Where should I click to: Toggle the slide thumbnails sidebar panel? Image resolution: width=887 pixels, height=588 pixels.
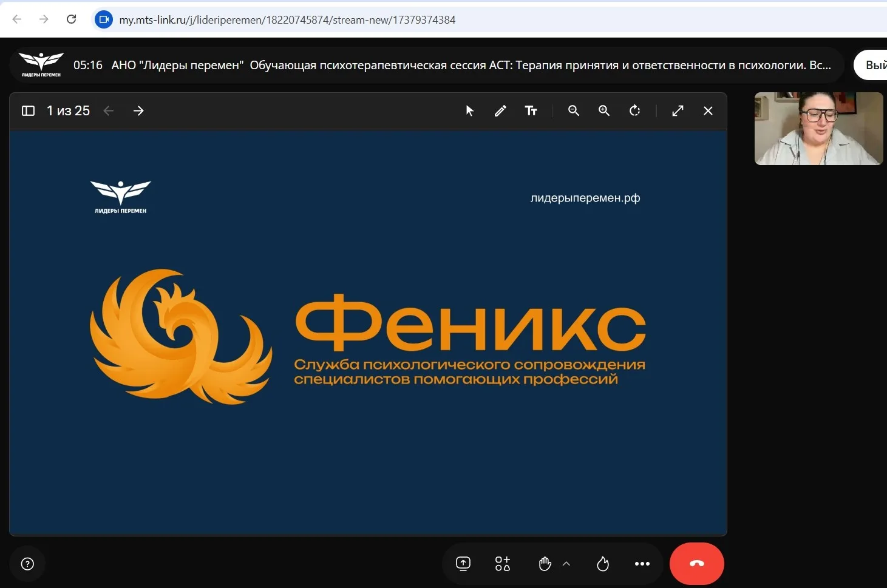(x=28, y=110)
